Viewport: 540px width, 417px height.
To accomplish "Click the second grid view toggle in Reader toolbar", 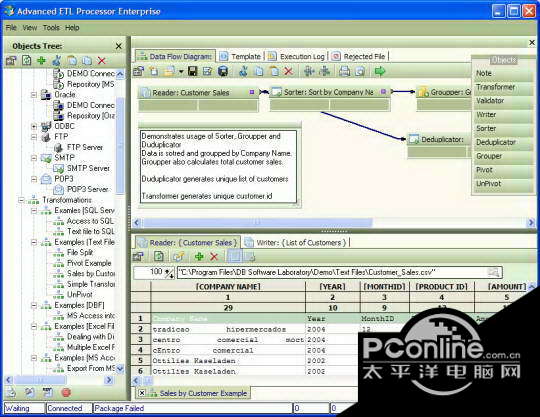I will (x=249, y=257).
